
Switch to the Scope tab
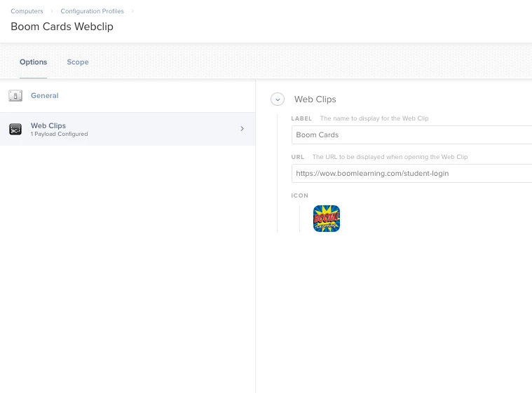point(78,62)
